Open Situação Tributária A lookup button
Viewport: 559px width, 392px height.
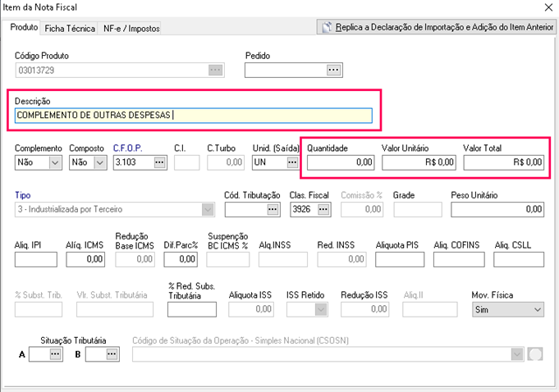pos(56,353)
